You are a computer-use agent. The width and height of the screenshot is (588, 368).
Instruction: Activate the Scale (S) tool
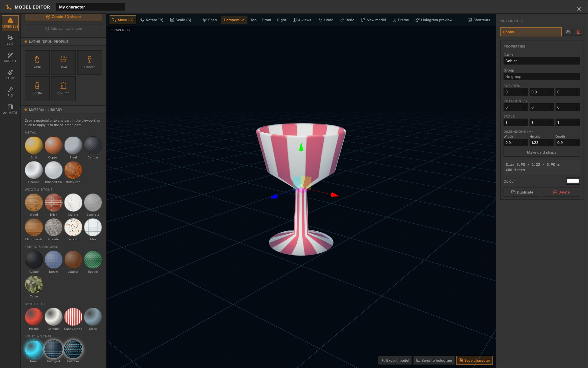181,20
